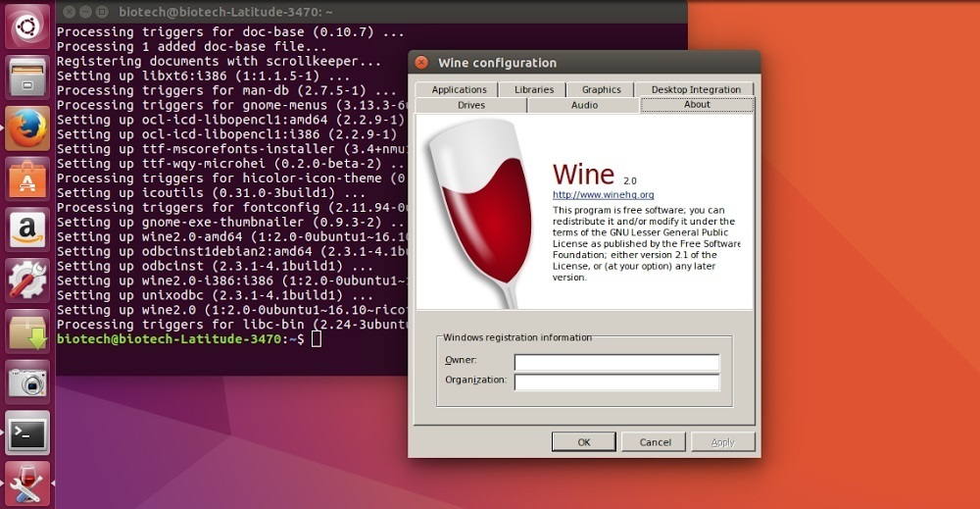
Task: Open the Ubuntu Dash search launcher
Action: [27, 25]
